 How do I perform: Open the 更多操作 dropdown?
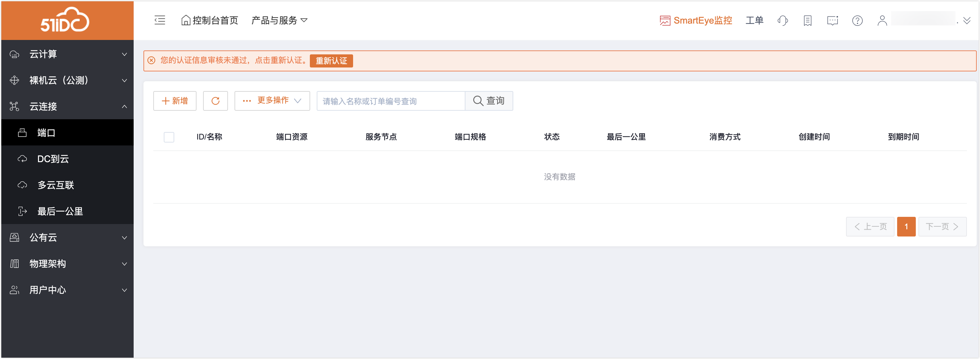tap(272, 101)
